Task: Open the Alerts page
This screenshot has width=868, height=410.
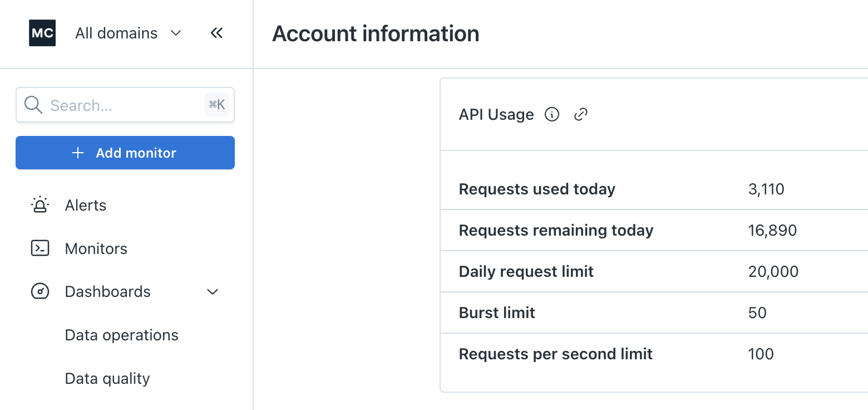Action: pos(86,205)
